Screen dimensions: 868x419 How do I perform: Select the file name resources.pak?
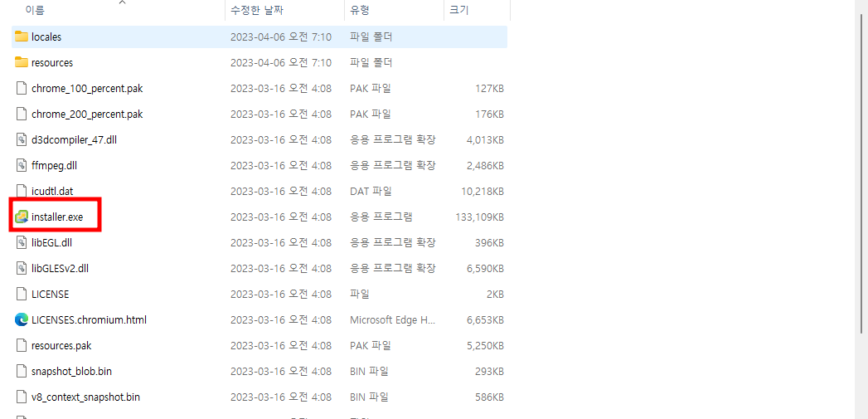pyautogui.click(x=61, y=345)
